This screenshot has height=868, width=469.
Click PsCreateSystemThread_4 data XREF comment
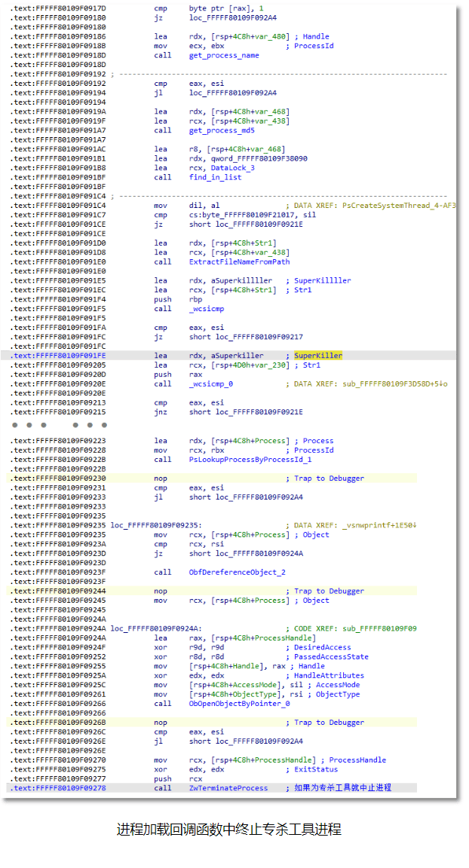371,206
